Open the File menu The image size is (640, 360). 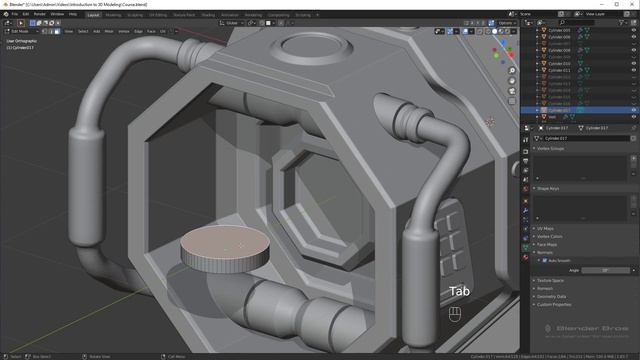[x=15, y=14]
